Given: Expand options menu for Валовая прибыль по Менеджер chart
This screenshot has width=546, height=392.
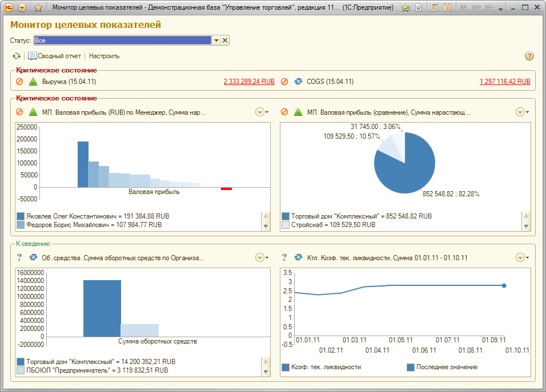Looking at the screenshot, I should coord(262,112).
